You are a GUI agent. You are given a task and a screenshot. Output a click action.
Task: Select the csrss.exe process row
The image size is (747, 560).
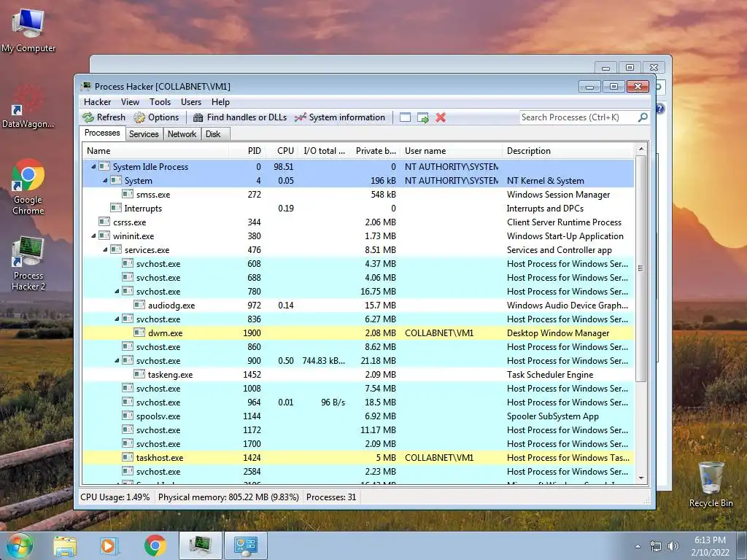(x=358, y=222)
